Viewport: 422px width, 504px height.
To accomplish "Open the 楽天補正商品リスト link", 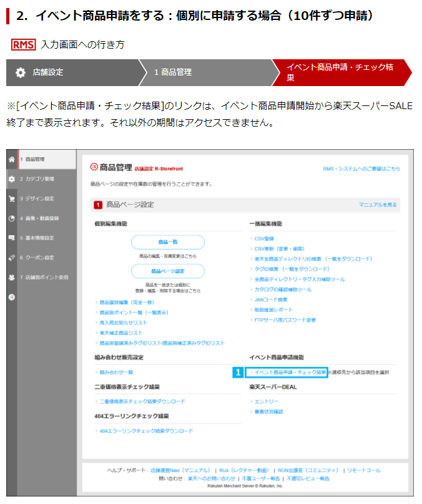I will click(121, 333).
